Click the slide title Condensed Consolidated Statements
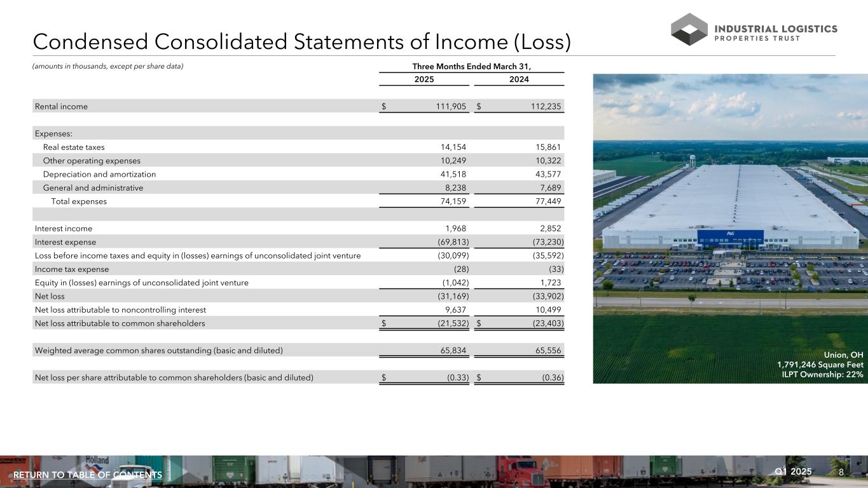Screen dimensions: 868x488 point(301,41)
